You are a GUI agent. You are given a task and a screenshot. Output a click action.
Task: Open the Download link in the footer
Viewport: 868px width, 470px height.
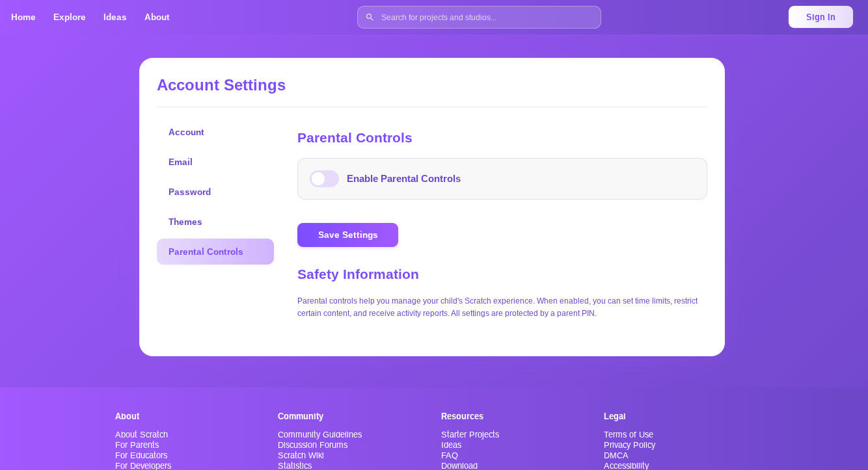click(459, 465)
